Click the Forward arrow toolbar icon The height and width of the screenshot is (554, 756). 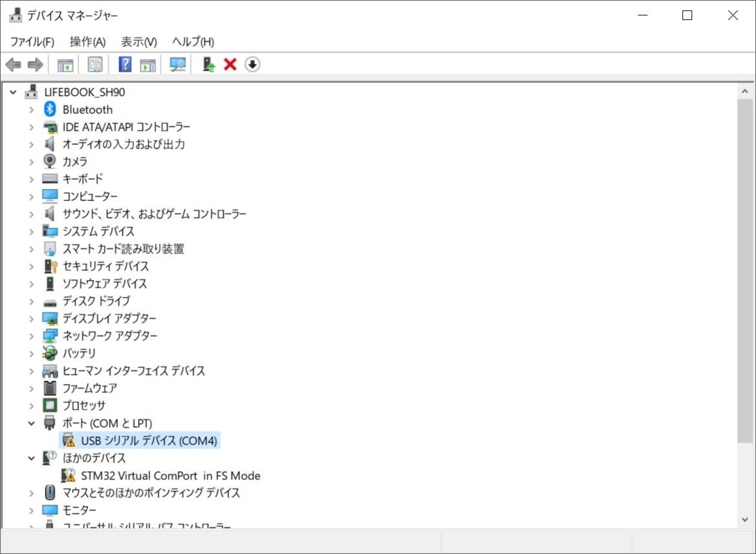35,64
